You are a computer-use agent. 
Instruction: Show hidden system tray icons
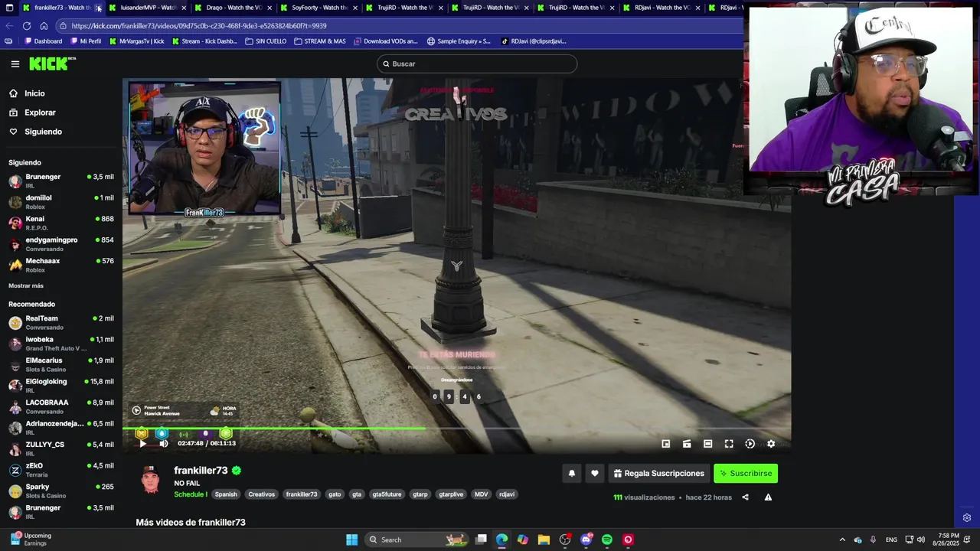[842, 540]
